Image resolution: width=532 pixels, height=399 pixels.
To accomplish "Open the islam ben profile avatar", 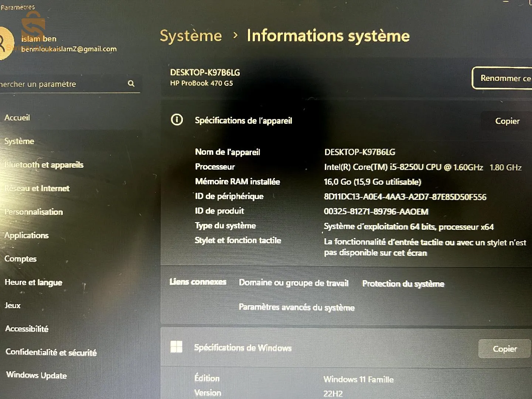I will 6,44.
